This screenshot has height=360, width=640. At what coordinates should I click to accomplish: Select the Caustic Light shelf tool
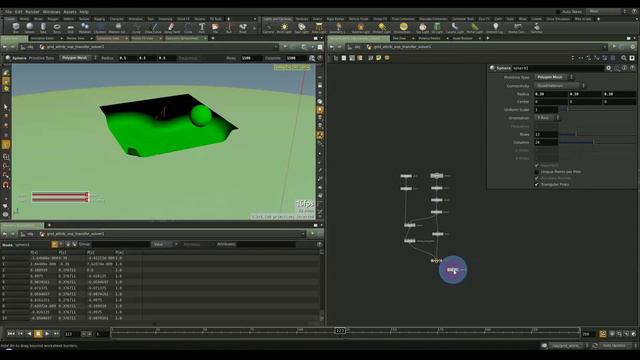pyautogui.click(x=455, y=28)
